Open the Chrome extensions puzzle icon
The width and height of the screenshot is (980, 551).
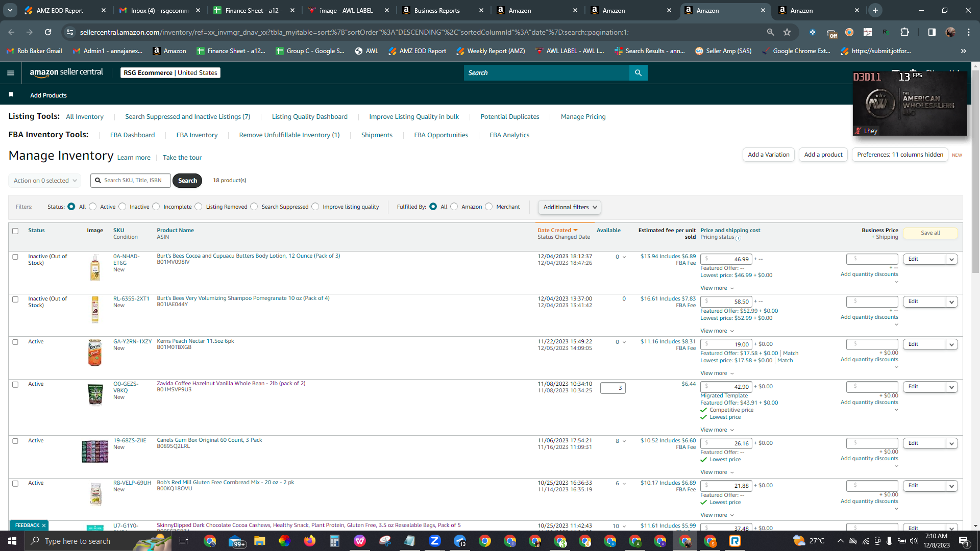[904, 32]
